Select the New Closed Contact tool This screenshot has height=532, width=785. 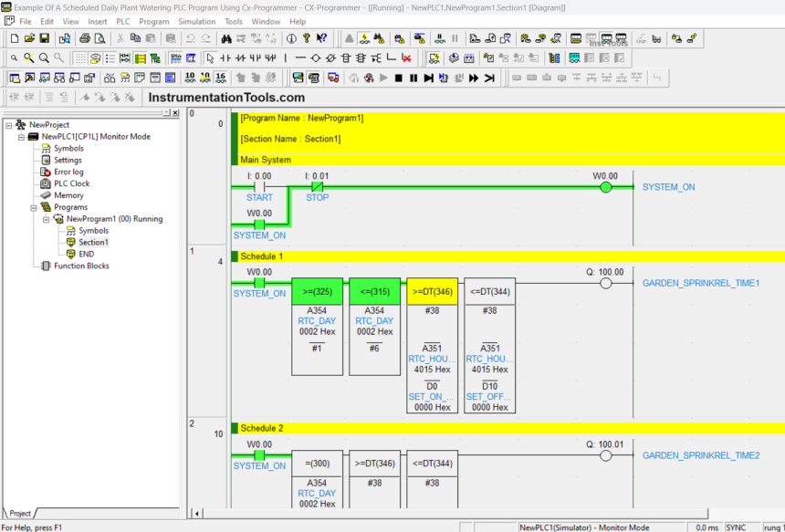point(240,58)
